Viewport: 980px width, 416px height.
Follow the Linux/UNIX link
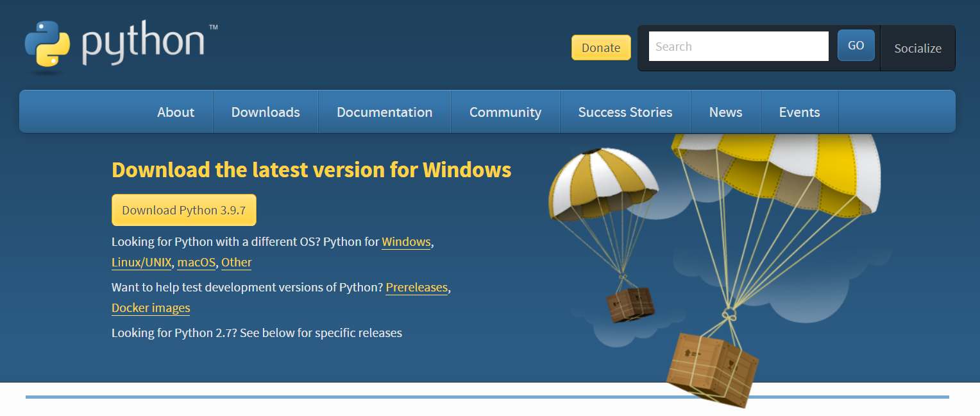(142, 263)
